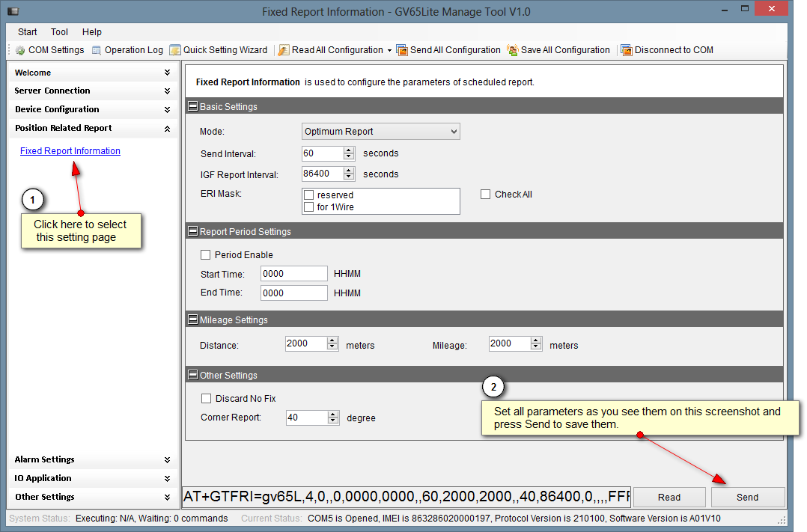This screenshot has width=807, height=532.
Task: Expand the Welcome sidebar section
Action: click(x=167, y=73)
